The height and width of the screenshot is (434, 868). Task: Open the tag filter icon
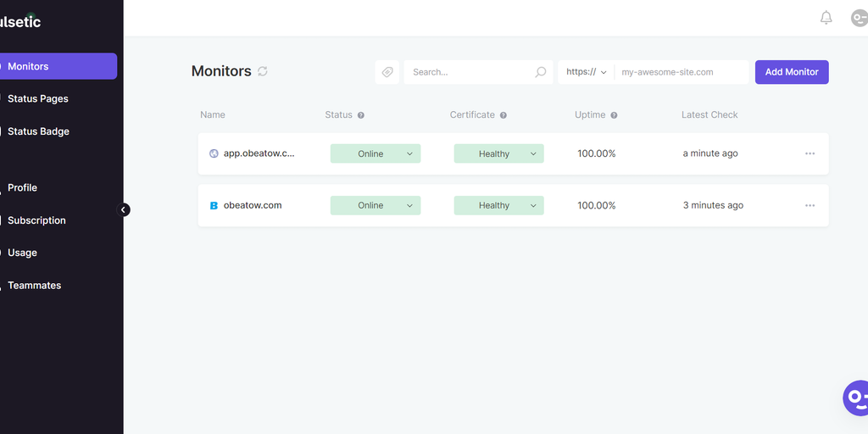pyautogui.click(x=387, y=72)
